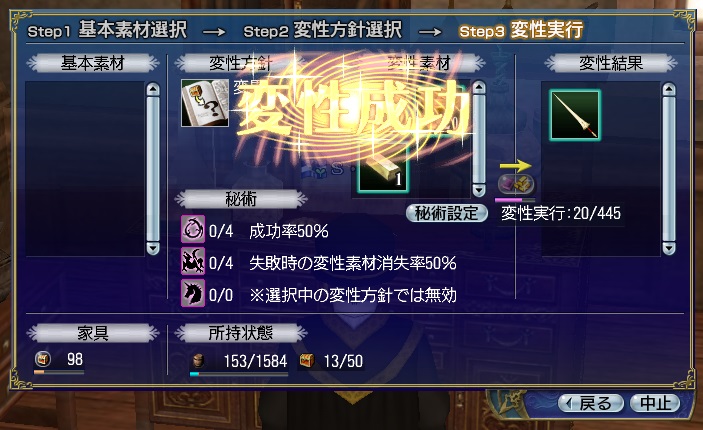Viewport: 703px width, 430px height.
Task: Click the up arrow of 変性結果 scrollbar
Action: point(668,89)
